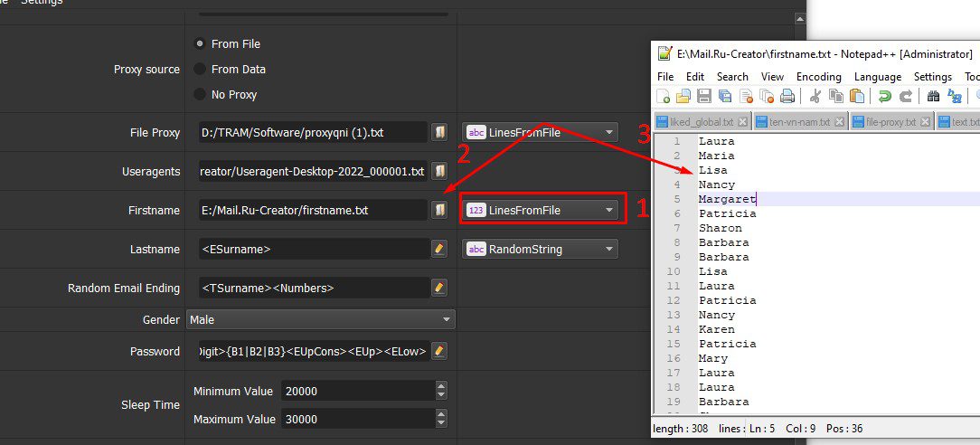980x445 pixels.
Task: Close the ten-vn-nam.txt tab
Action: point(839,122)
